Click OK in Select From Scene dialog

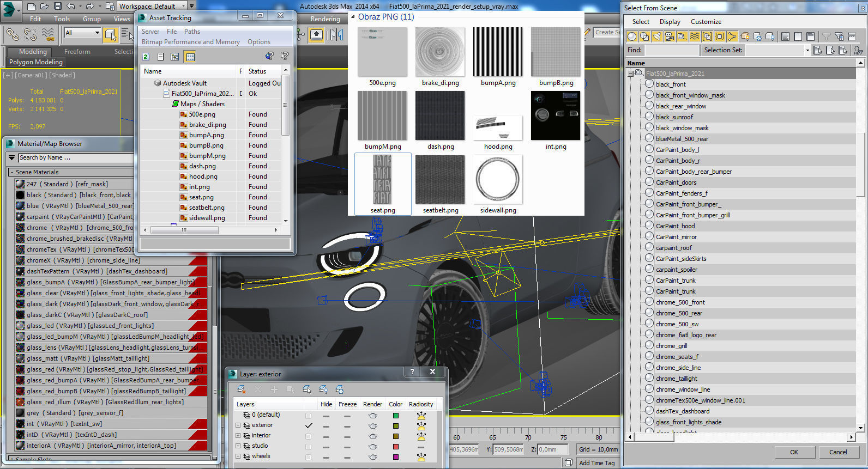(x=794, y=452)
